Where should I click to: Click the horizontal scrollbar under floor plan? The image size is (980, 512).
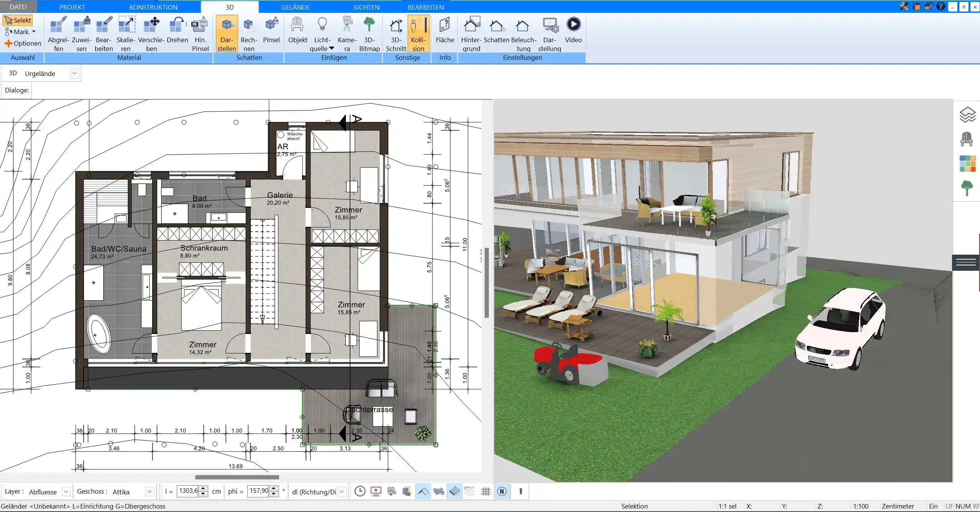pos(237,477)
